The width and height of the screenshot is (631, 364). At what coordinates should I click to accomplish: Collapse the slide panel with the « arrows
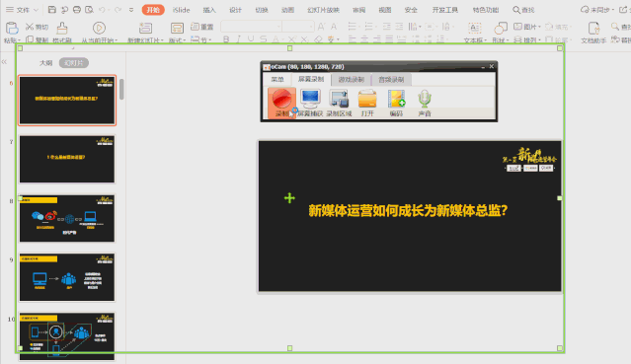4,61
